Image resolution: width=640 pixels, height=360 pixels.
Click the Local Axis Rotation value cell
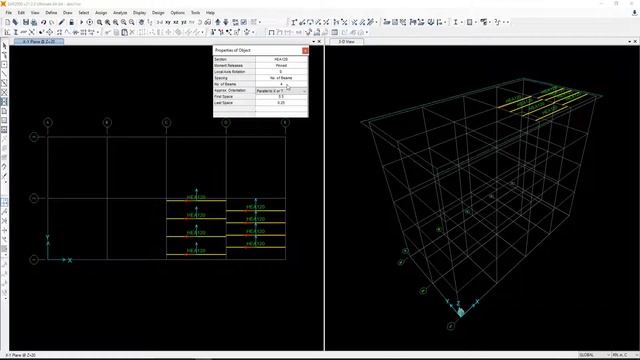click(281, 72)
